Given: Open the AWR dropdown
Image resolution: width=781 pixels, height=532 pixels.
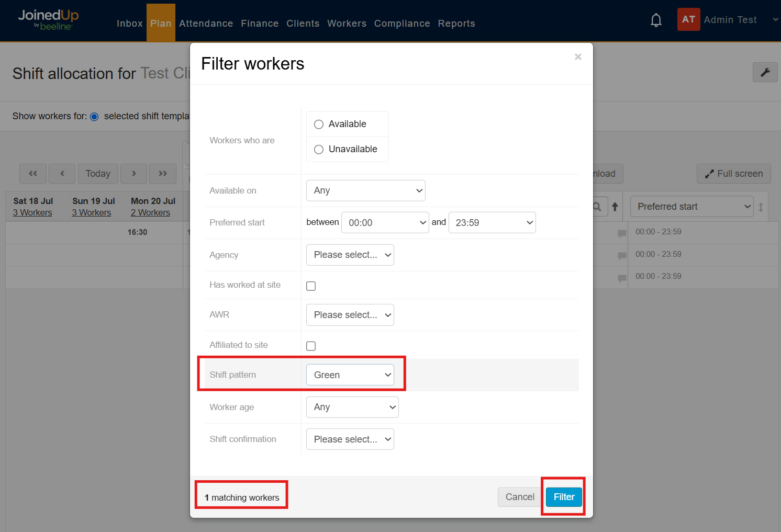Looking at the screenshot, I should [x=350, y=315].
